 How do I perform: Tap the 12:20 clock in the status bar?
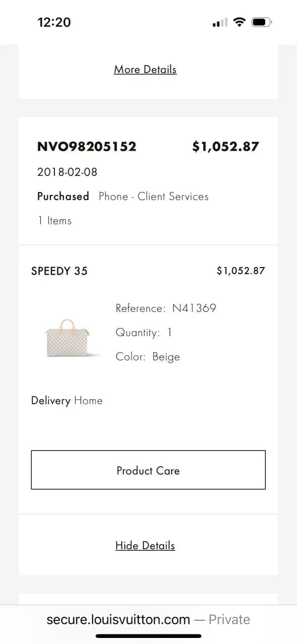pyautogui.click(x=54, y=22)
